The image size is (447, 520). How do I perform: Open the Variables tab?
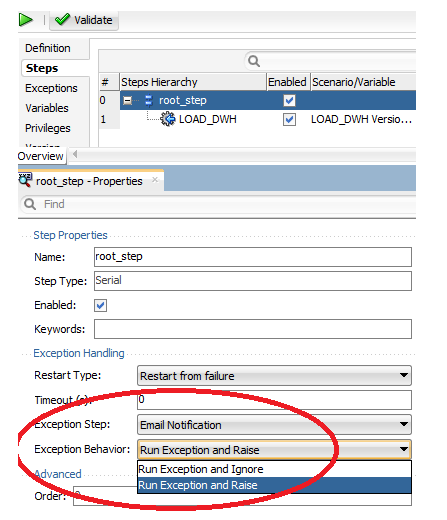(x=47, y=108)
